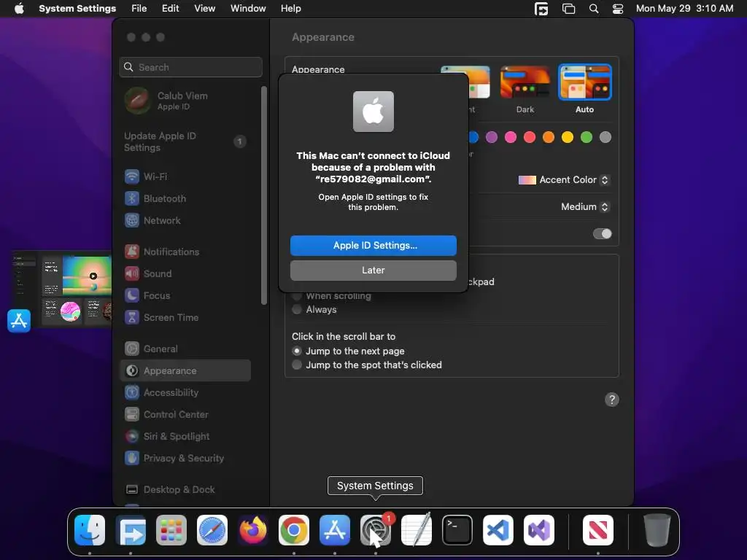Choose the purple accent color
The height and width of the screenshot is (560, 747).
coord(491,137)
